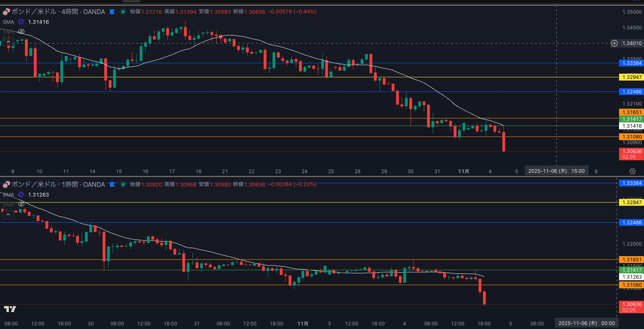
Task: Click the plus button beside price 1.34010
Action: coord(614,43)
